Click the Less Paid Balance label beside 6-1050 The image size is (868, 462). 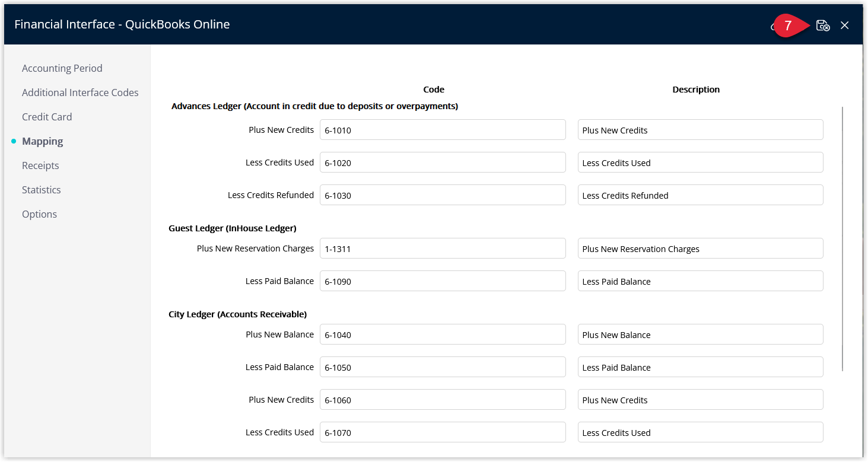coord(279,367)
